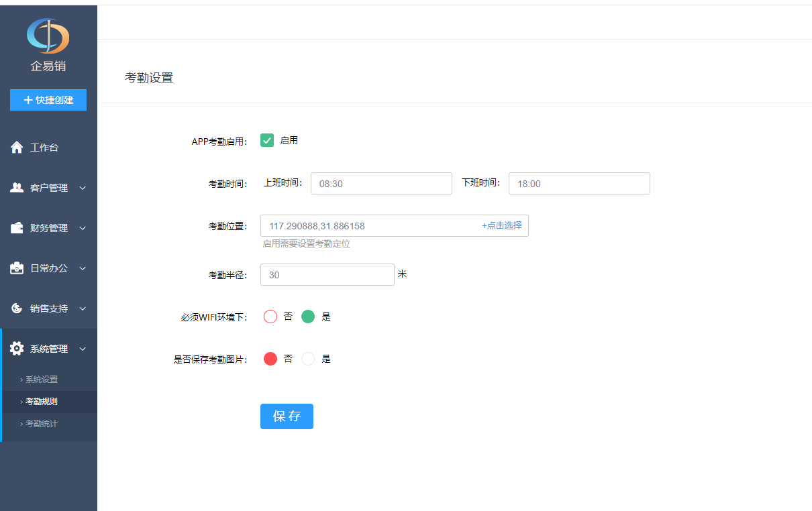Click the 企易销 logo icon

point(48,36)
